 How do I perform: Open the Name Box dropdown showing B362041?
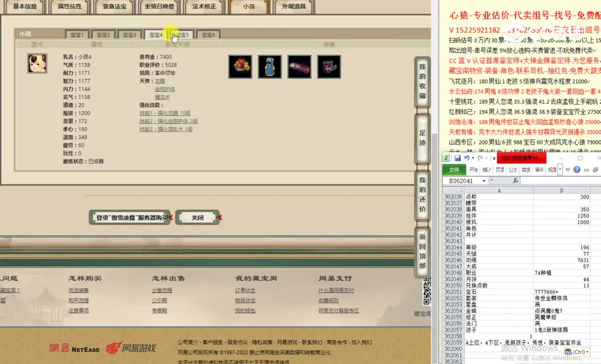(484, 180)
